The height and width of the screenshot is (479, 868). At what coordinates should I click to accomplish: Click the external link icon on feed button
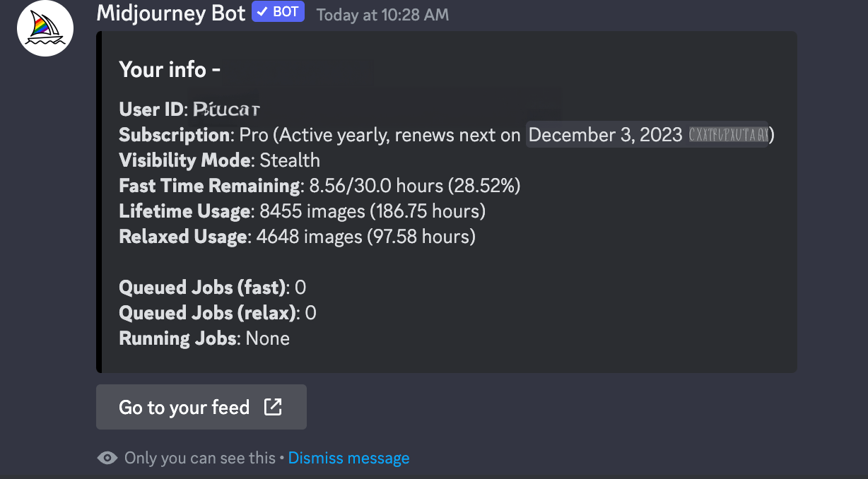click(274, 407)
